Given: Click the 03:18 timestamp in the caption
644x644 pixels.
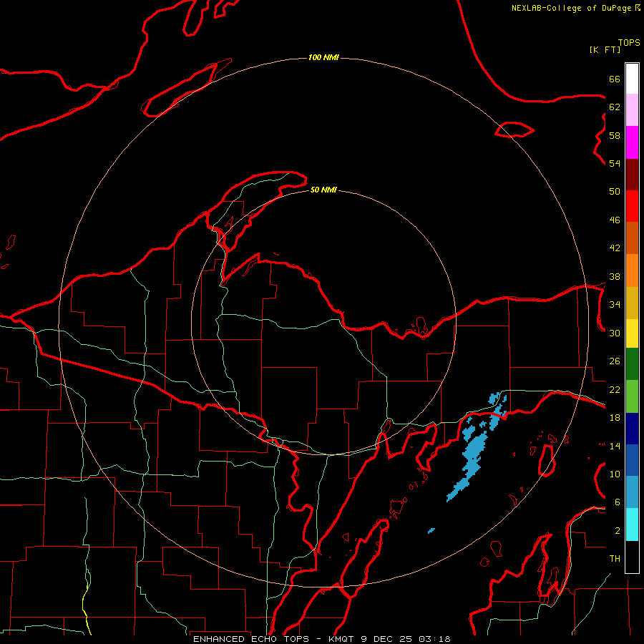Looking at the screenshot, I should [x=434, y=639].
